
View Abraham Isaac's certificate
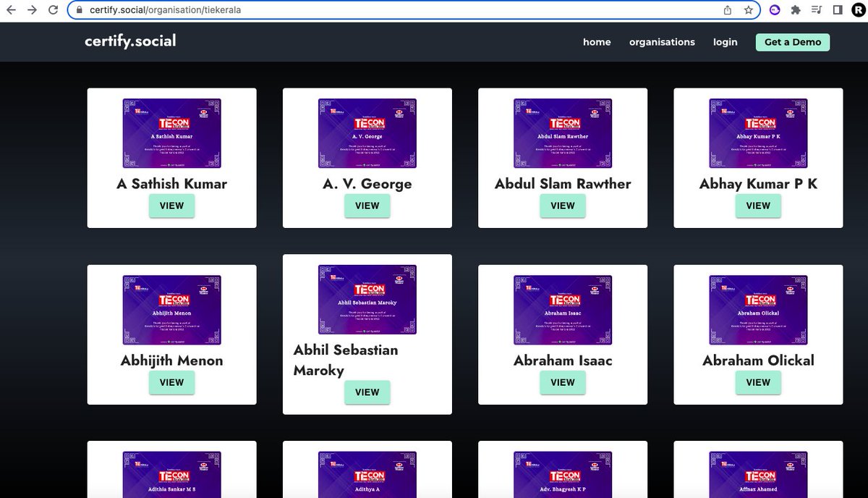point(563,382)
